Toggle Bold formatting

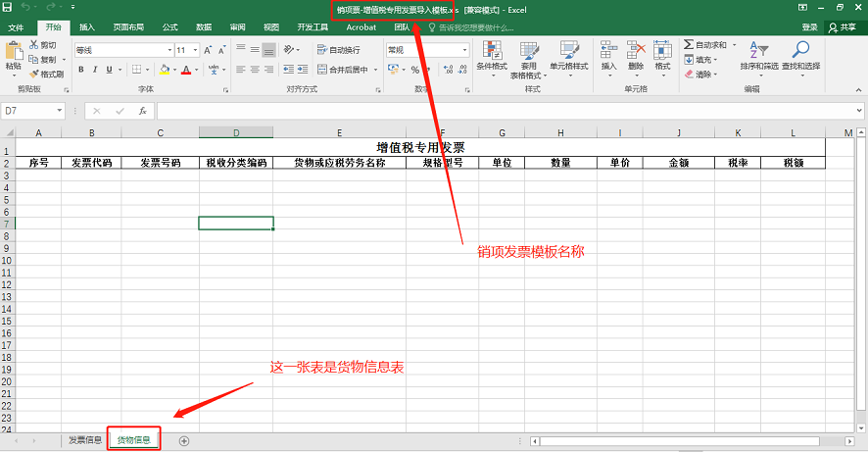click(80, 70)
